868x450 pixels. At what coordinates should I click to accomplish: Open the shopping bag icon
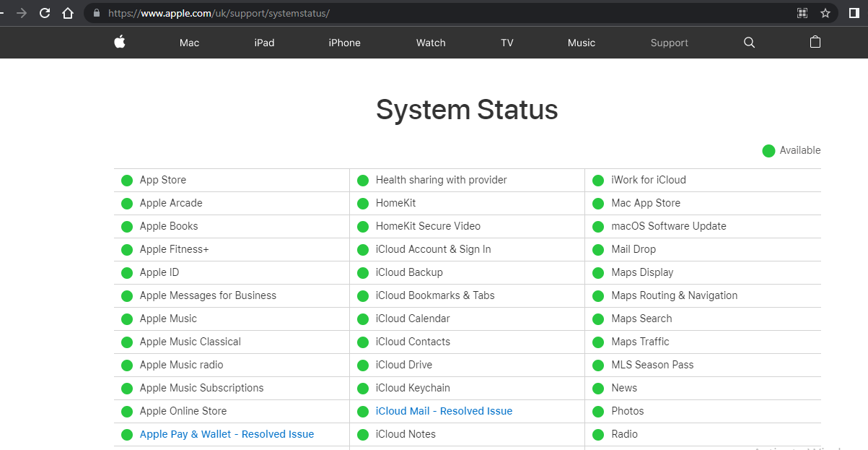(815, 42)
